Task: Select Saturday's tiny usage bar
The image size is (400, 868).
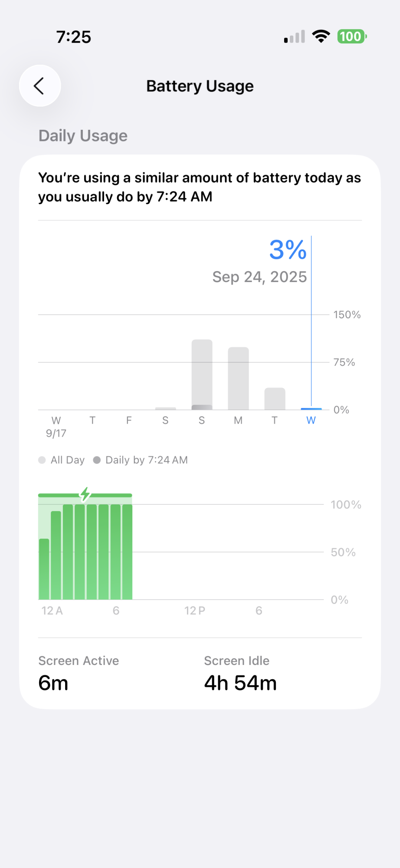Action: 165,408
